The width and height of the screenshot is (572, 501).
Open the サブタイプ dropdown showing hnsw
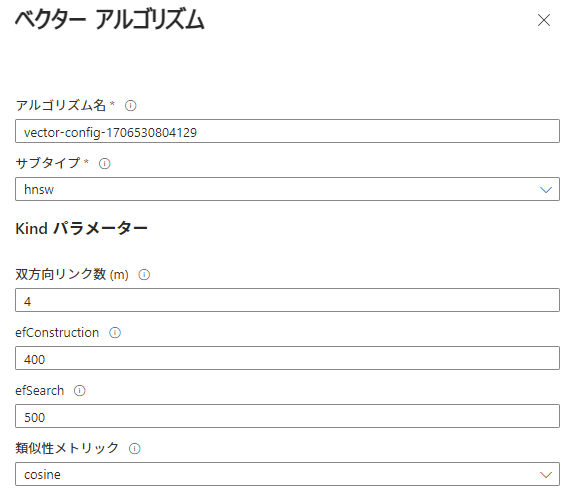pos(287,189)
